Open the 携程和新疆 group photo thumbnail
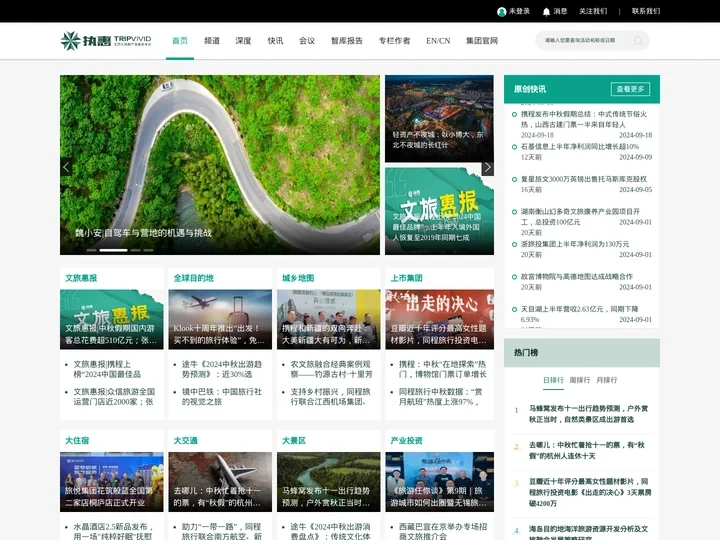720x540 pixels. 329,320
